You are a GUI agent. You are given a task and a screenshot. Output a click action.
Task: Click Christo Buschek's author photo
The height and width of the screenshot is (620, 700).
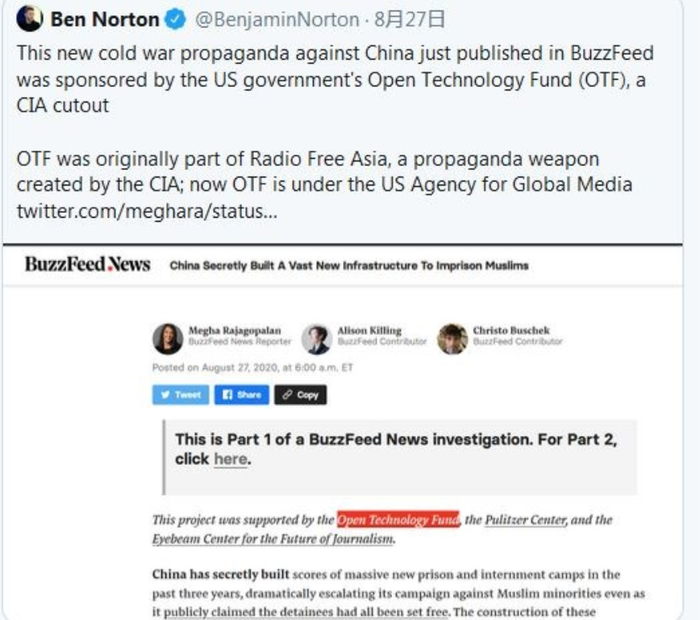click(452, 339)
